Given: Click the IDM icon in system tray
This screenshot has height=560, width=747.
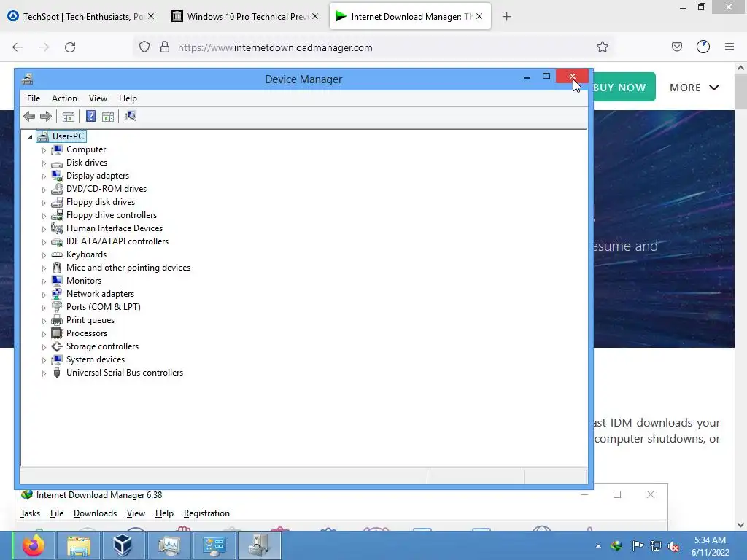Looking at the screenshot, I should pyautogui.click(x=616, y=545).
